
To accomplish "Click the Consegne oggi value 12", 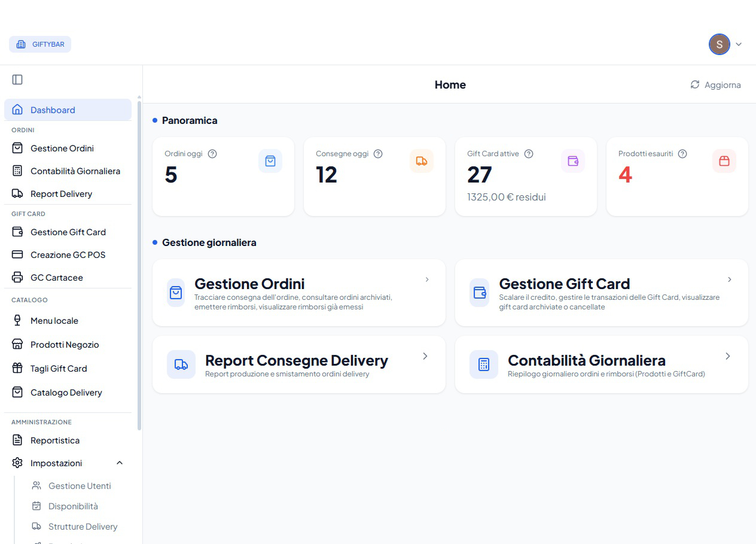I will tap(327, 175).
